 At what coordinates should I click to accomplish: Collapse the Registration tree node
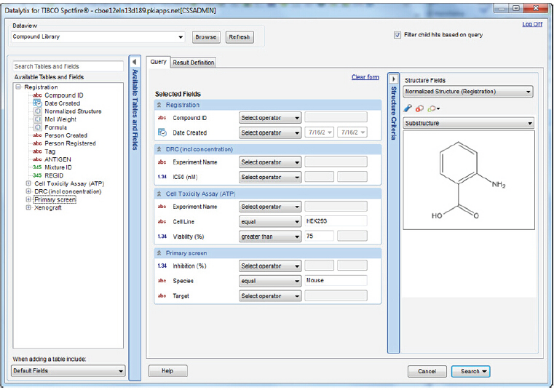(18, 87)
